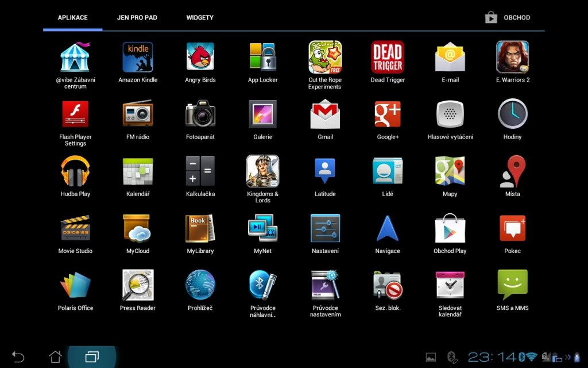Tap the Back navigation button
Image resolution: width=588 pixels, height=368 pixels.
pos(18,356)
